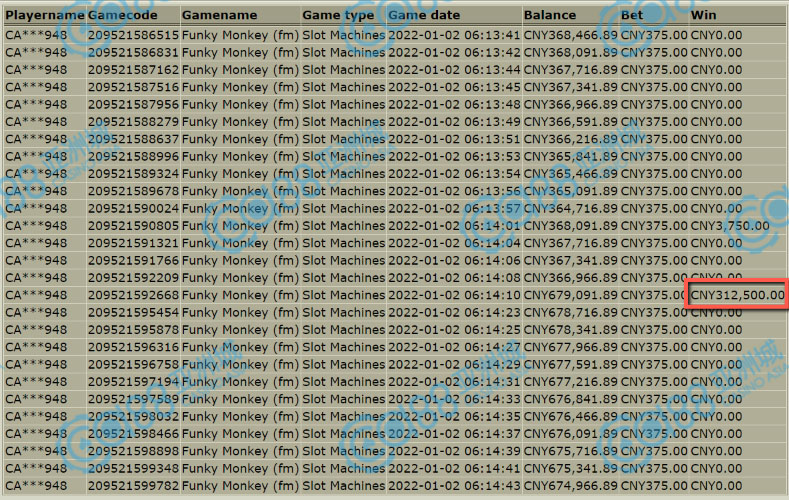Click the 06:14:01 game date cell
Screen dimensions: 789x500
454,225
